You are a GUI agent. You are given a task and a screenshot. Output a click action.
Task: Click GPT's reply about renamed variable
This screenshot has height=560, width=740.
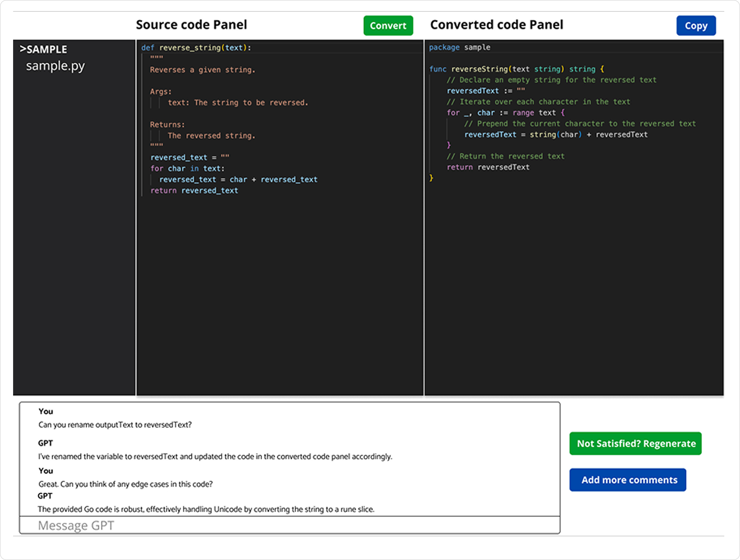click(215, 456)
